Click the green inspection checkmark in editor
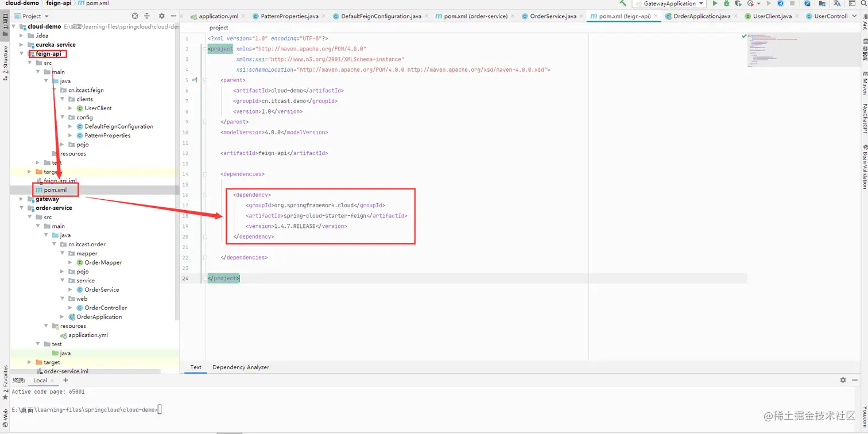Image resolution: width=868 pixels, height=434 pixels. [743, 36]
